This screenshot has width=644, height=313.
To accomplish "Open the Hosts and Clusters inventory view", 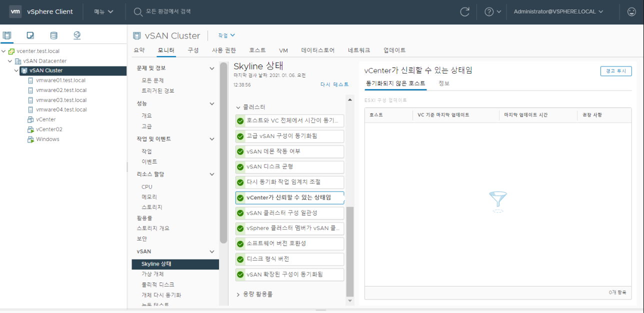I will click(x=7, y=35).
